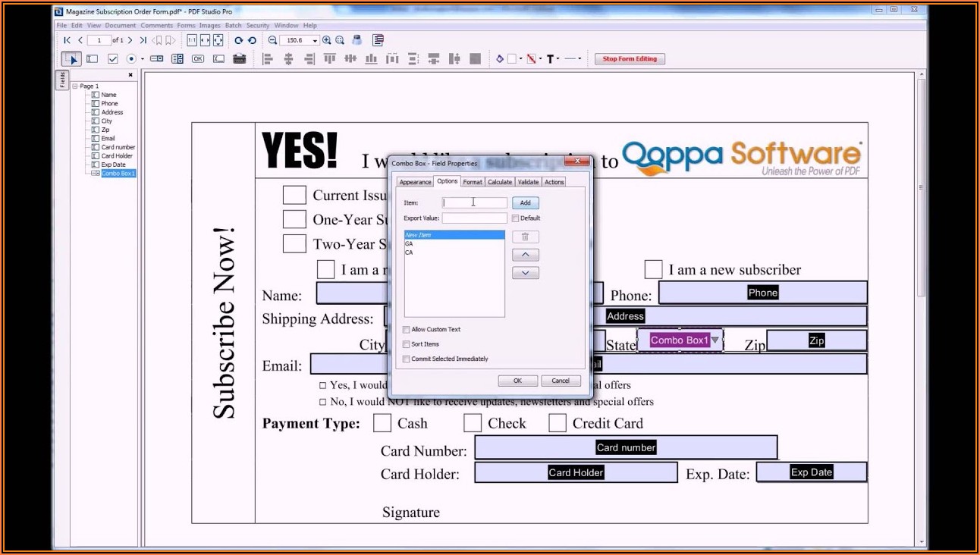Click the zoom out magnifier icon

(x=272, y=40)
